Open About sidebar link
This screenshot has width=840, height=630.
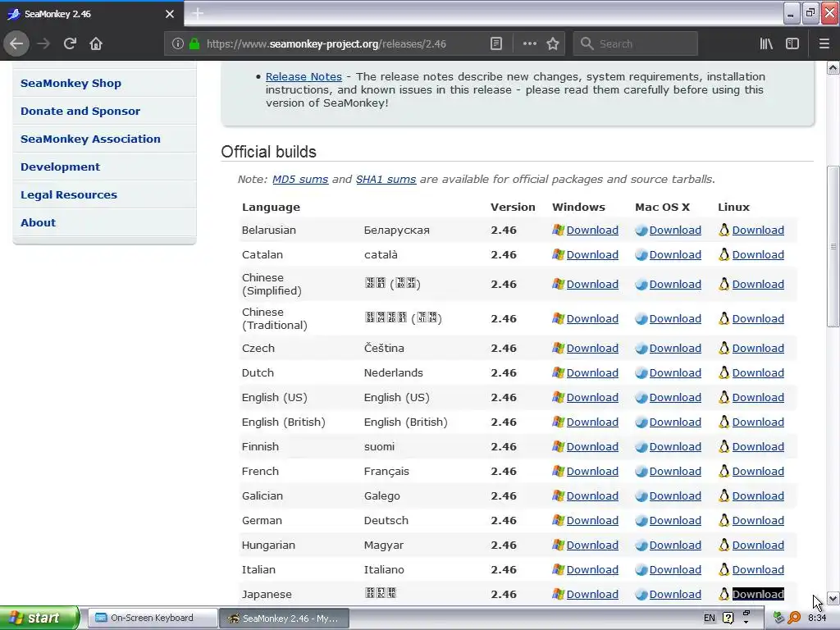coord(38,222)
